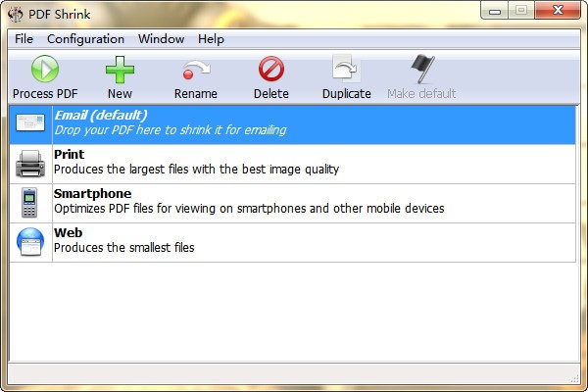The height and width of the screenshot is (392, 588).
Task: Select the mobile phone icon of Smartphone preset
Action: 29,203
